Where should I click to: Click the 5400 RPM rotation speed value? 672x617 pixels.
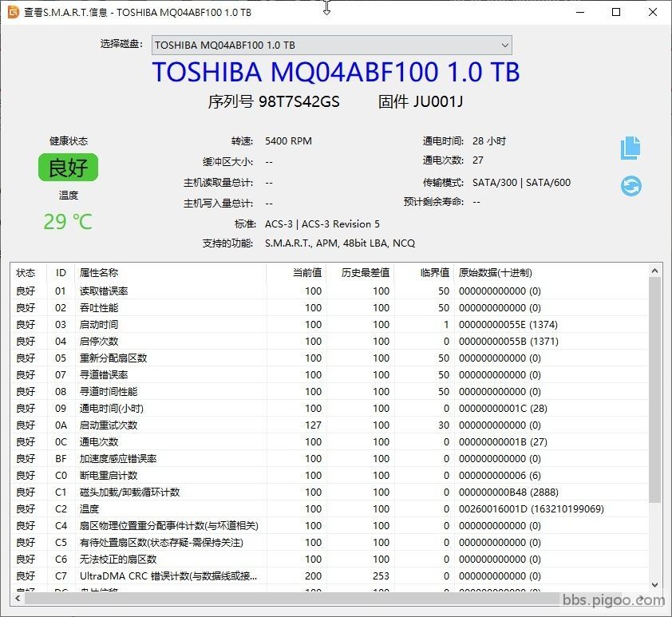288,141
